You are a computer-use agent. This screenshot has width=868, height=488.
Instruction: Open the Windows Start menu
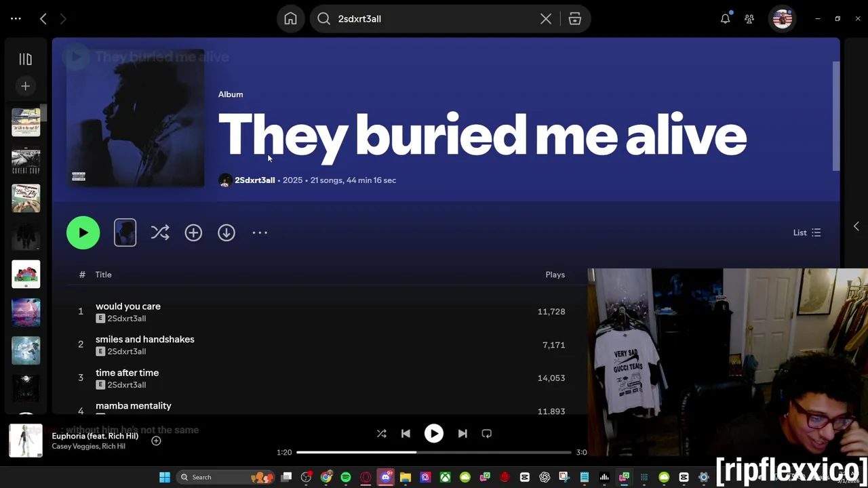(x=165, y=477)
